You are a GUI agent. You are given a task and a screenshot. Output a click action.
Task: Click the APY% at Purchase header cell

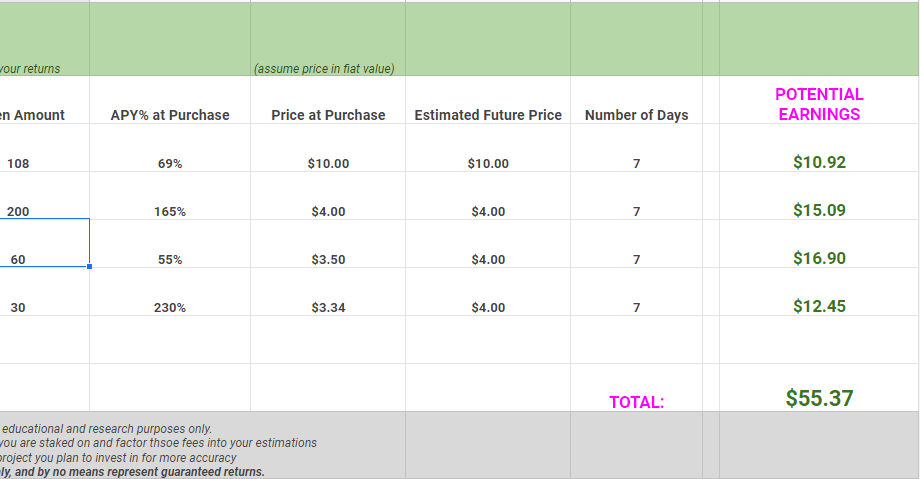(x=170, y=115)
